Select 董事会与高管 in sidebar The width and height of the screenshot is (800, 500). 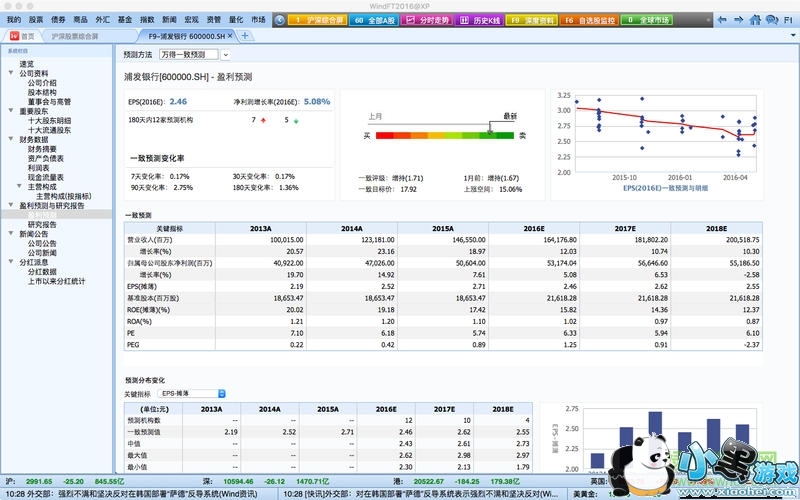pos(49,102)
